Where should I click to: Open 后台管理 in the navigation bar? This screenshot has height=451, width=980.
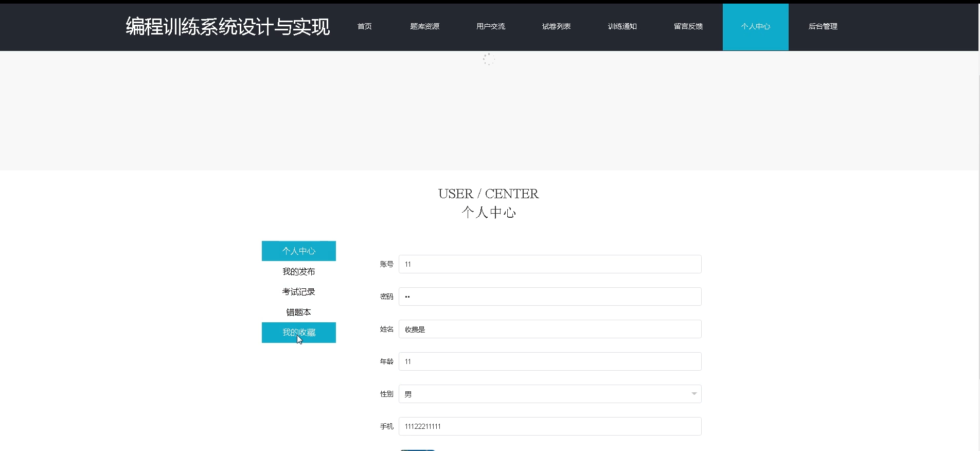click(x=823, y=26)
